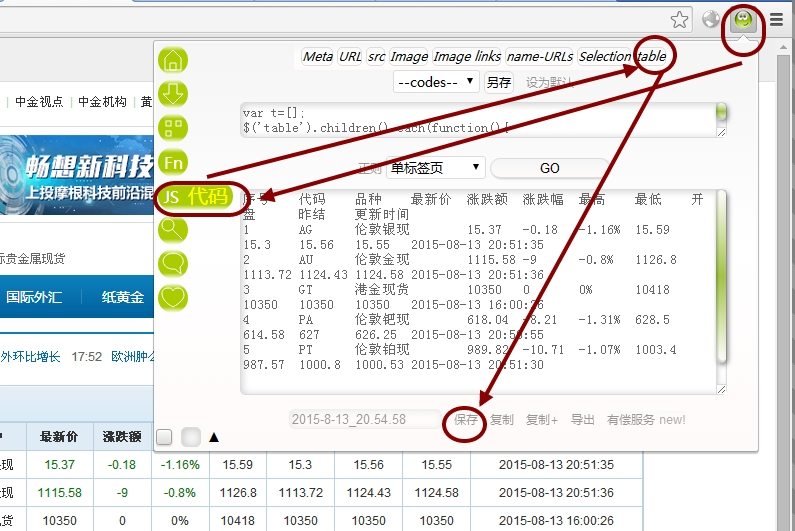
Task: Click the 涨跌额 column header
Action: pos(122,437)
